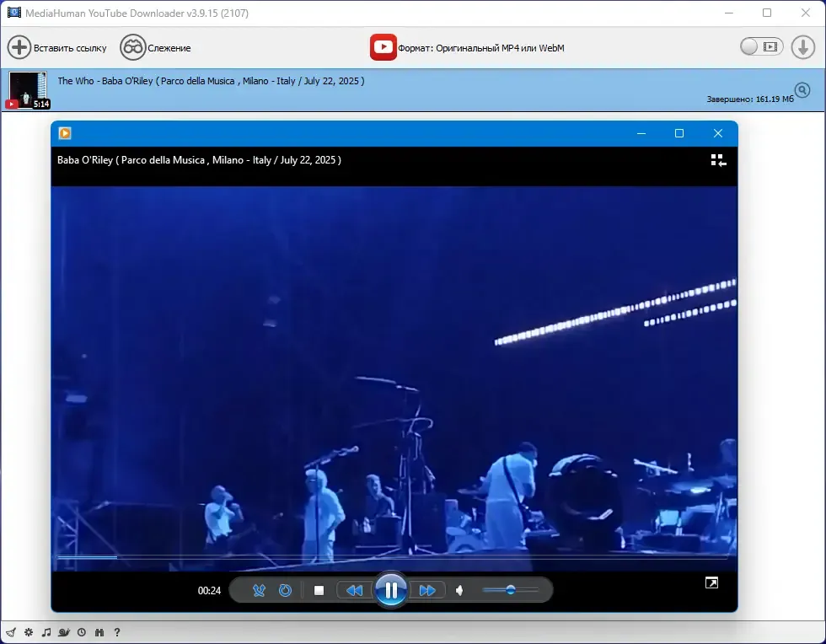This screenshot has height=644, width=826.
Task: Stop the video playback
Action: [319, 590]
